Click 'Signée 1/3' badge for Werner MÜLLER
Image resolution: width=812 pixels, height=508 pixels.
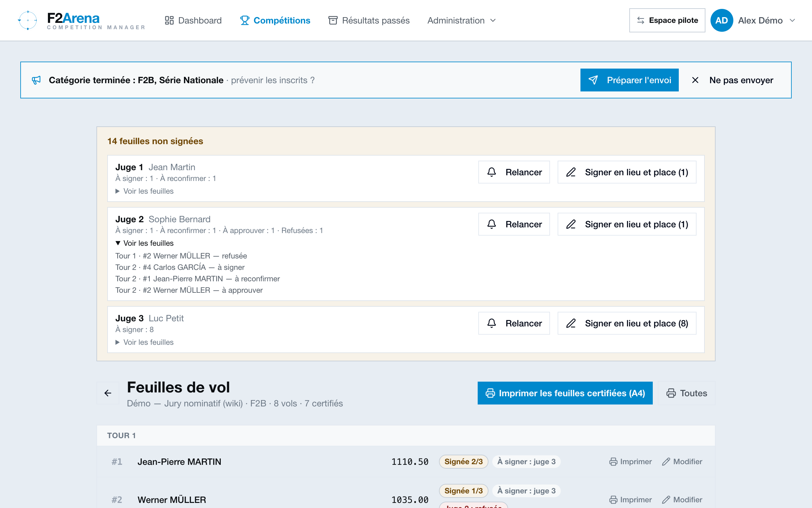(463, 491)
